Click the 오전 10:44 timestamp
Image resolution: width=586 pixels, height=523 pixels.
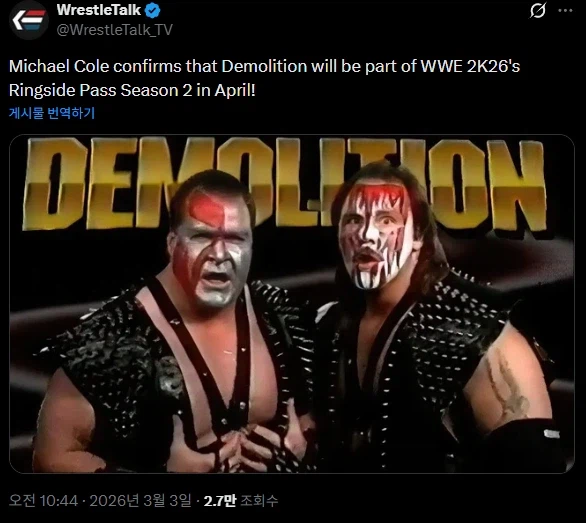click(43, 500)
